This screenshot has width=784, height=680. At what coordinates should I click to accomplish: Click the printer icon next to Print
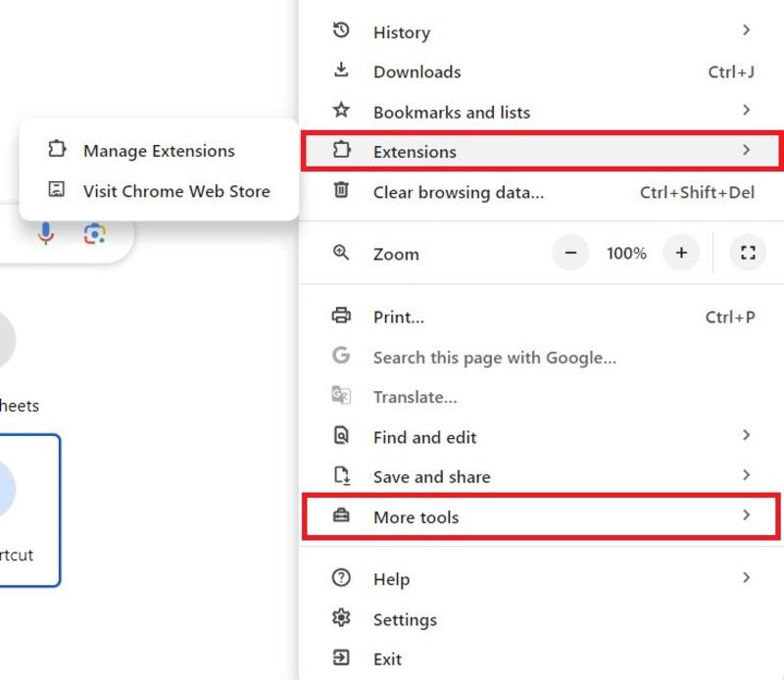(x=341, y=316)
